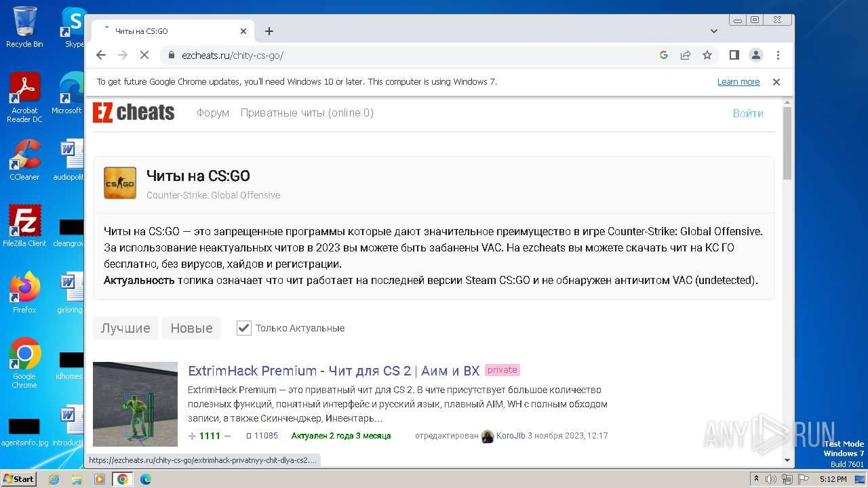Click the page vertical scrollbar
Image resolution: width=868 pixels, height=488 pixels.
787,143
